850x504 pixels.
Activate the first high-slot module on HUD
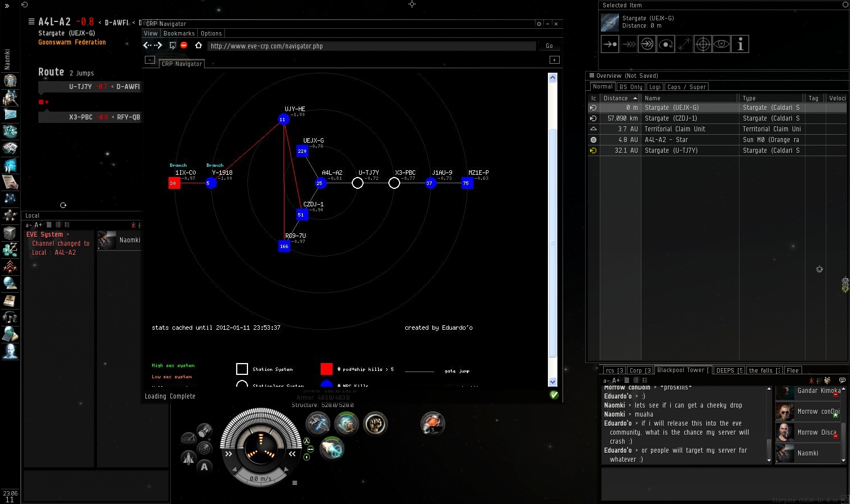coord(318,423)
